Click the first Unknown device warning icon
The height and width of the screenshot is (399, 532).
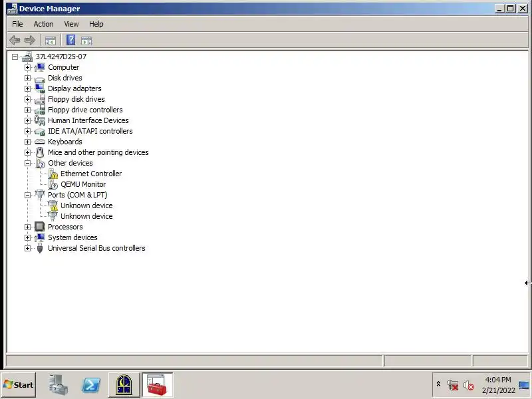coord(53,205)
